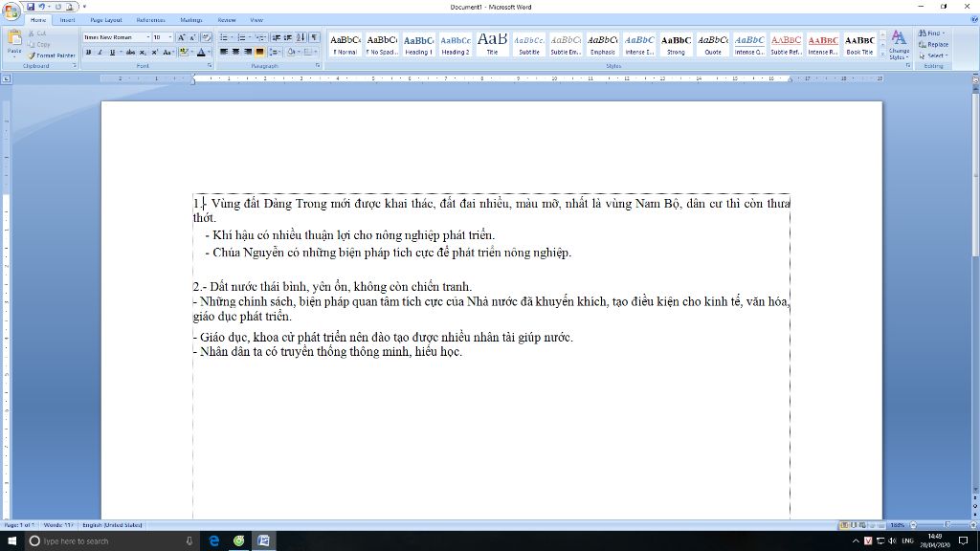Pick text highlight color
Viewport: 980px width, 551px height.
coord(183,53)
